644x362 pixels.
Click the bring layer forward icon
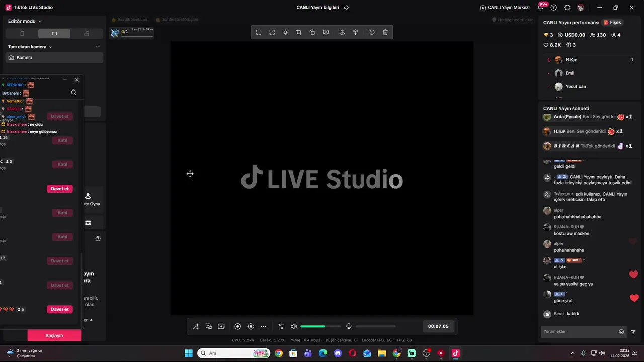point(342,32)
